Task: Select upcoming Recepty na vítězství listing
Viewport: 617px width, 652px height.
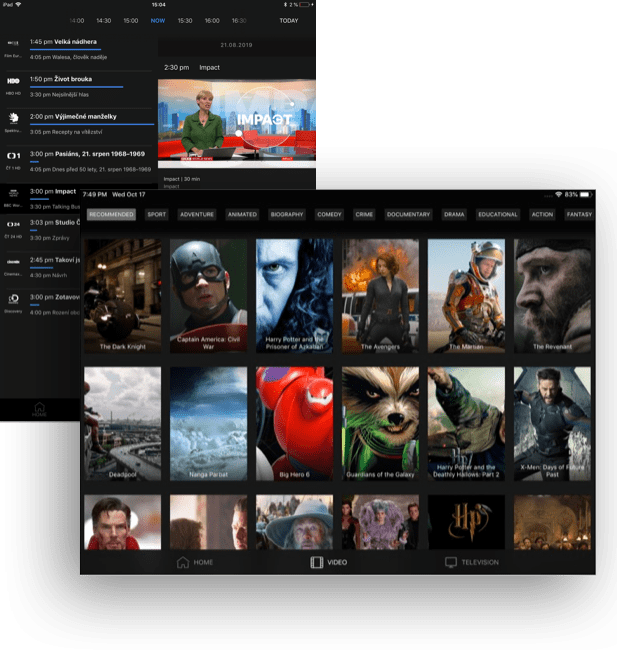Action: point(66,132)
